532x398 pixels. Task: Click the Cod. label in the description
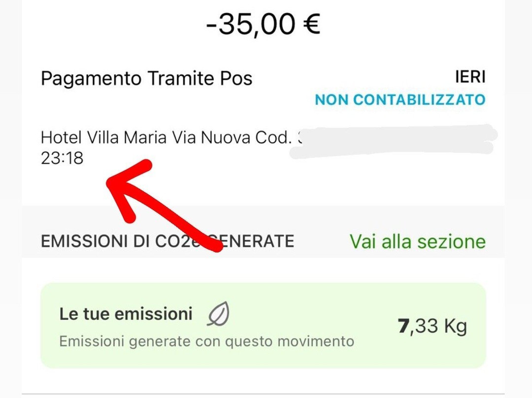coord(270,137)
